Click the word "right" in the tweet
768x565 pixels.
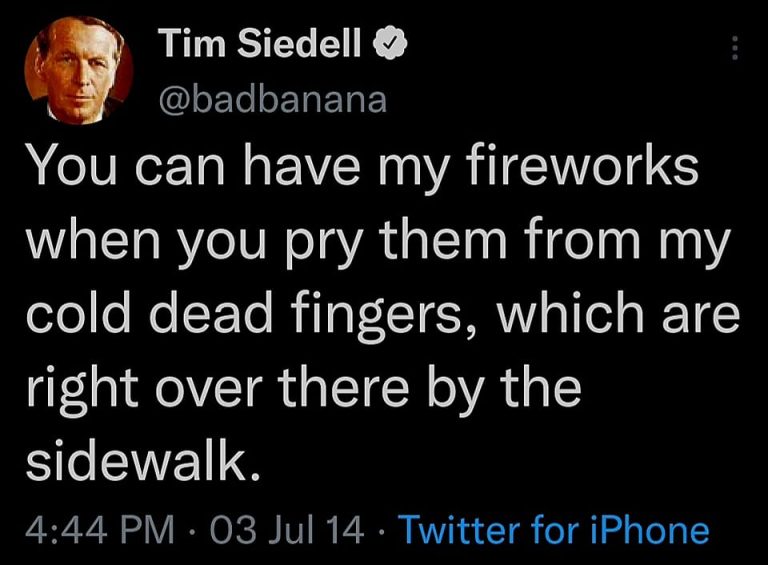(x=82, y=388)
